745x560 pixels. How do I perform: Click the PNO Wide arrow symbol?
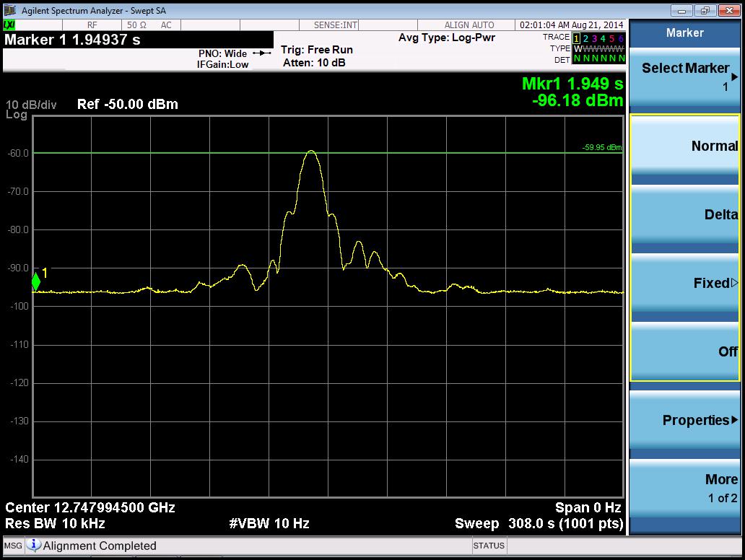point(261,53)
